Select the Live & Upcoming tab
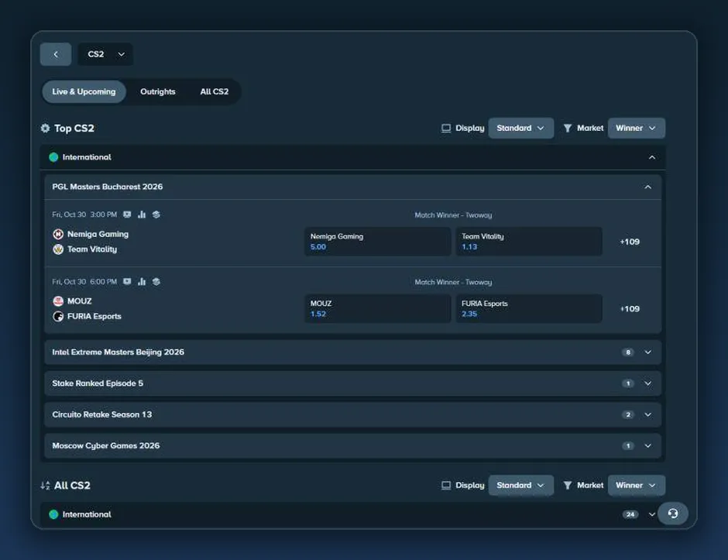Image resolution: width=728 pixels, height=560 pixels. click(84, 92)
